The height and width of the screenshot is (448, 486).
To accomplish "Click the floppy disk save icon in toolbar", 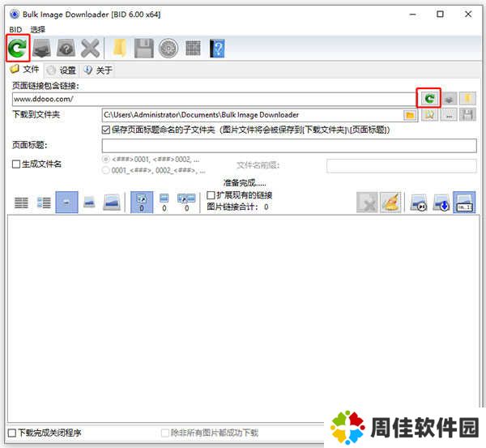I will [144, 49].
